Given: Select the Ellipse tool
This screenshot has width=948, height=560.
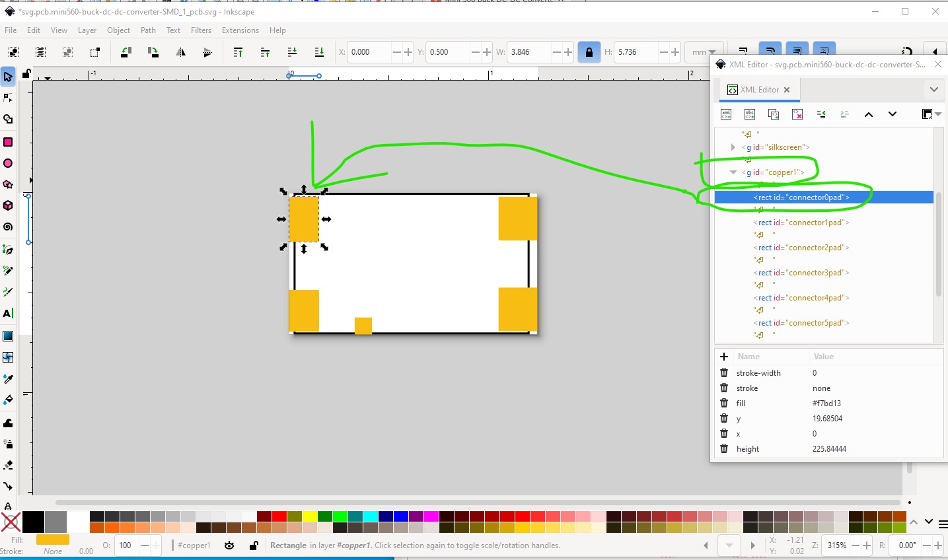Looking at the screenshot, I should 8,163.
